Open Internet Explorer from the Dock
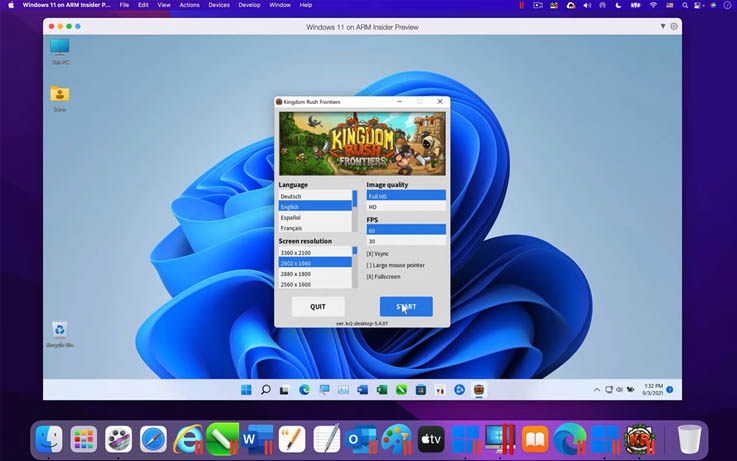The width and height of the screenshot is (737, 461). [188, 439]
